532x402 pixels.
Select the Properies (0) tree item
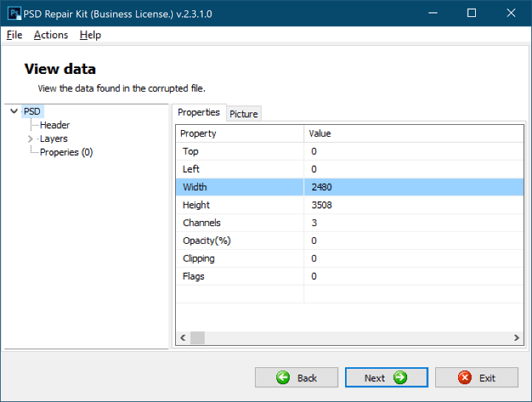point(66,152)
